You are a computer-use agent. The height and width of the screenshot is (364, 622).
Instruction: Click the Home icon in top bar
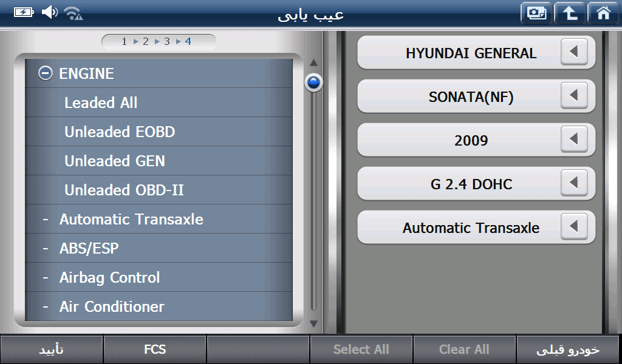point(603,13)
